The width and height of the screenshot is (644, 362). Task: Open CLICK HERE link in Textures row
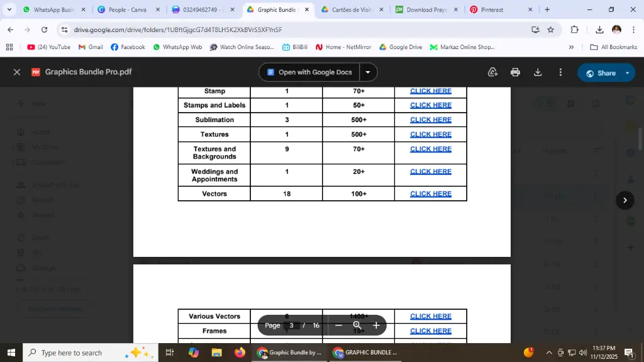pos(430,135)
